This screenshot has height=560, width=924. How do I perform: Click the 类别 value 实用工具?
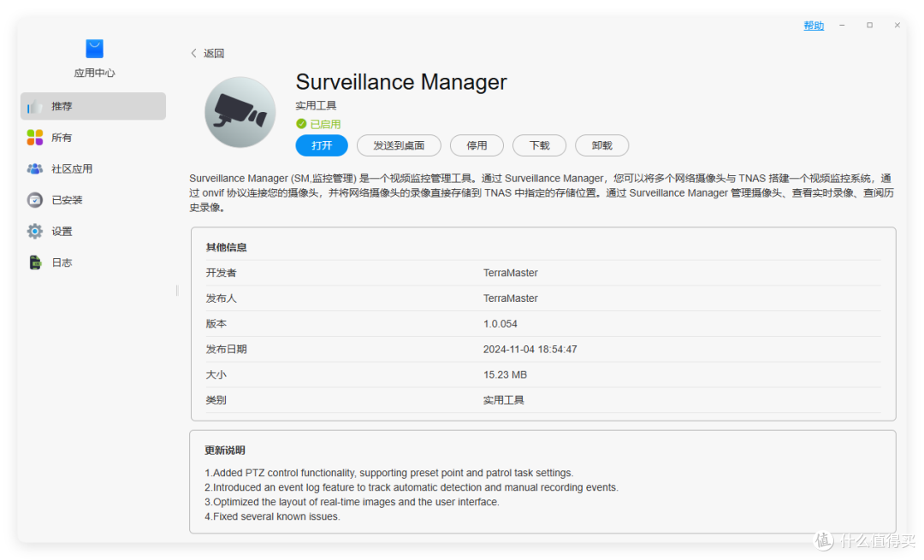point(503,400)
